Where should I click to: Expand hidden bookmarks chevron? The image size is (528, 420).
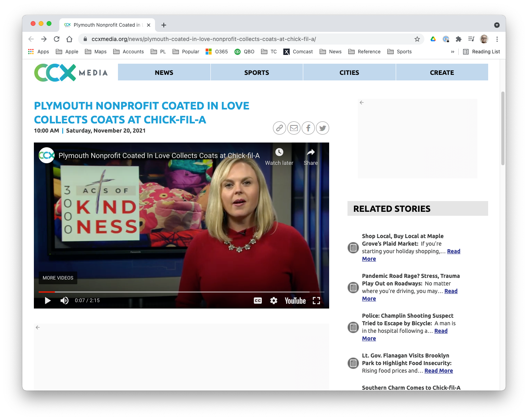pos(453,52)
